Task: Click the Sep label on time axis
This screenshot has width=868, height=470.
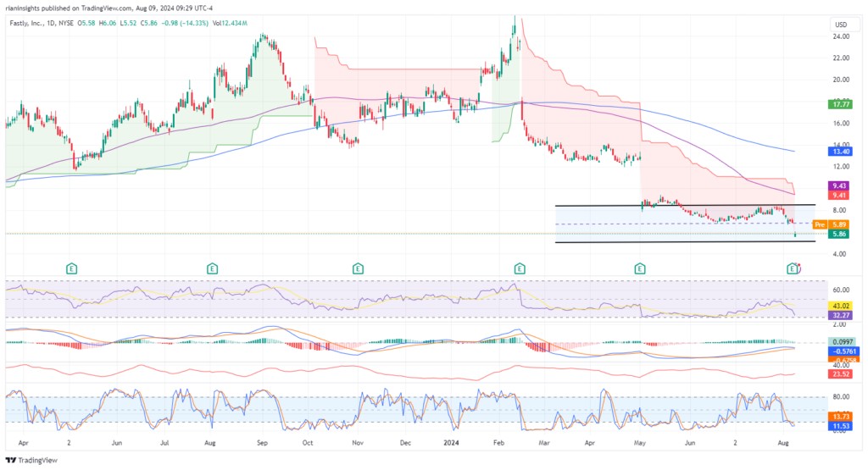Action: pos(261,442)
